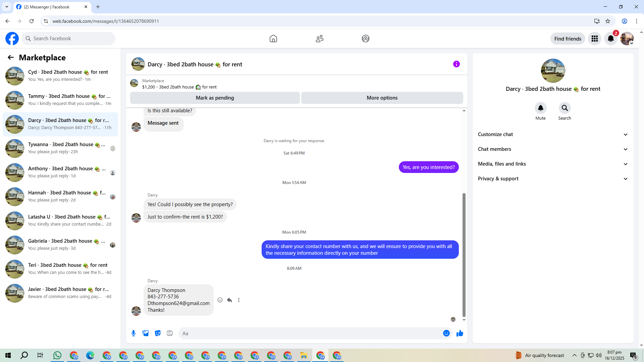The width and height of the screenshot is (644, 362).
Task: Open more options for Darcy's contact message
Action: (239, 300)
